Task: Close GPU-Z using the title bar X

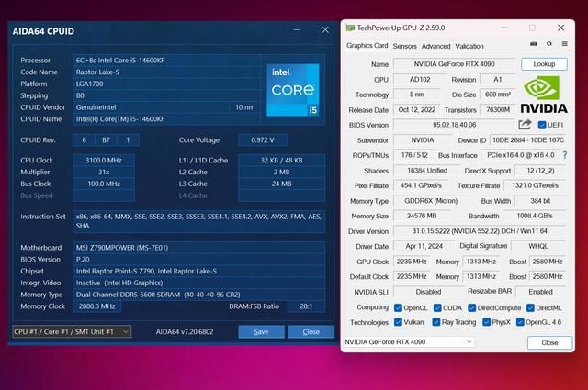Action: (561, 28)
